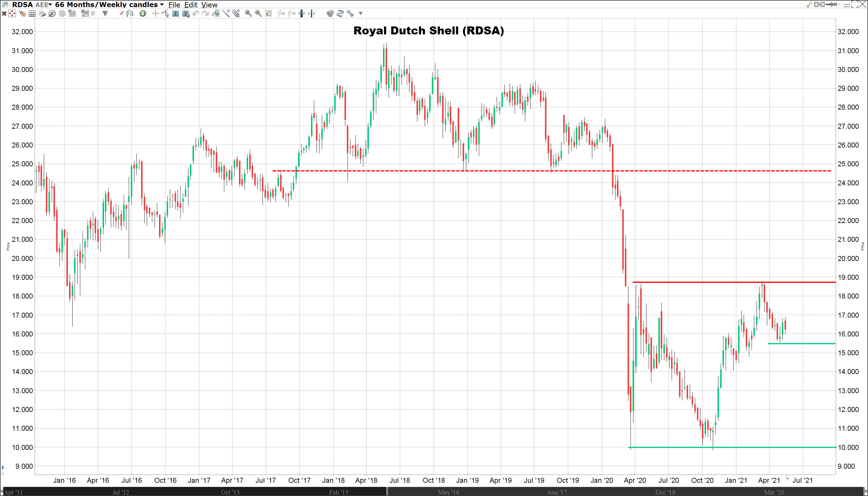Click the red X delete icon in toolbar
The width and height of the screenshot is (868, 496).
click(x=4, y=14)
